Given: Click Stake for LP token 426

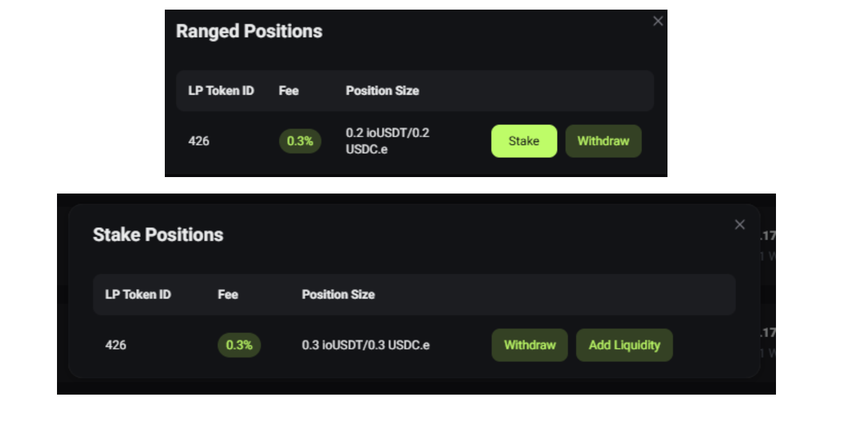Looking at the screenshot, I should point(524,141).
